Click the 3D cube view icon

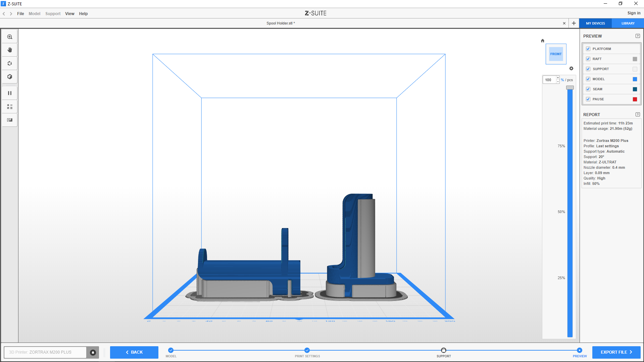10,77
